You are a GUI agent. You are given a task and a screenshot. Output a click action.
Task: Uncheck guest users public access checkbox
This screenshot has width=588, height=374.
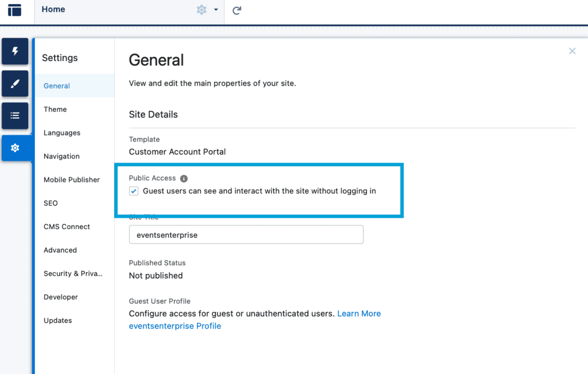pos(133,191)
